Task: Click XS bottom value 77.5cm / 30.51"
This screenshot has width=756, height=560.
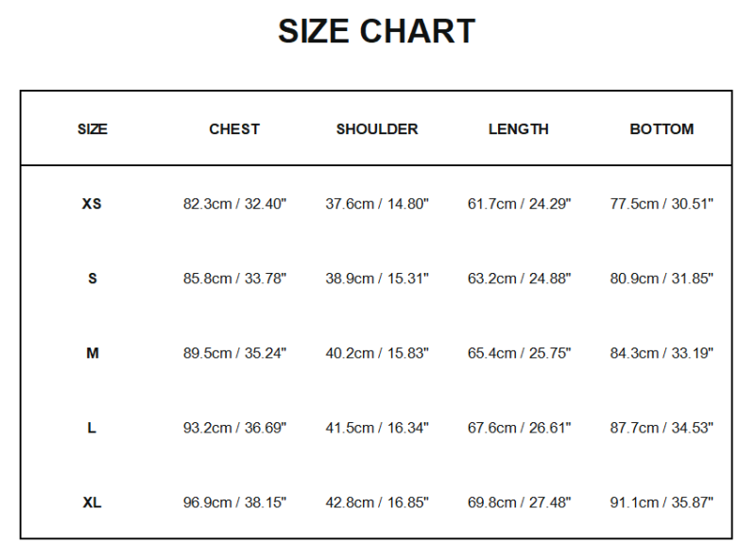Action: point(661,204)
